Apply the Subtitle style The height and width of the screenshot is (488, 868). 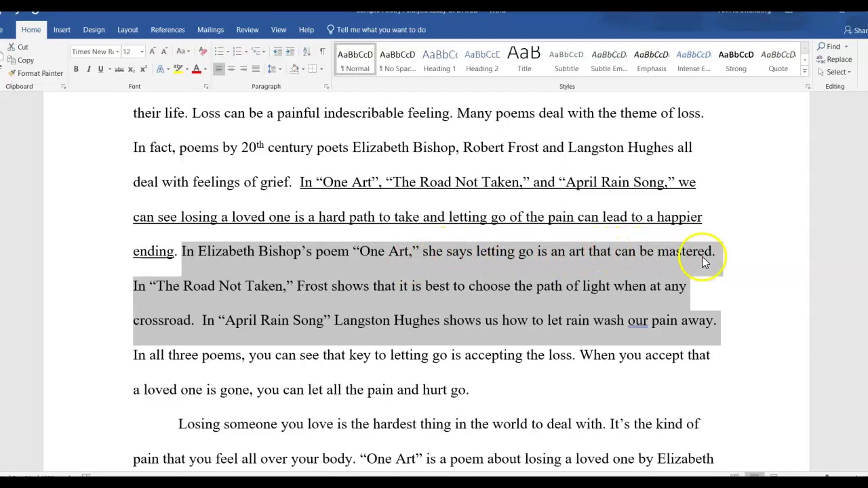(x=566, y=60)
